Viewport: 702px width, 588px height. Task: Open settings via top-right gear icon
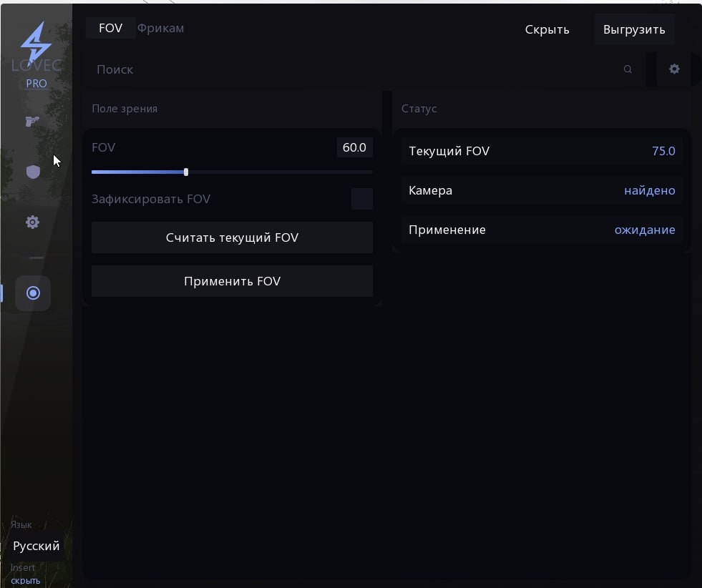coord(674,69)
